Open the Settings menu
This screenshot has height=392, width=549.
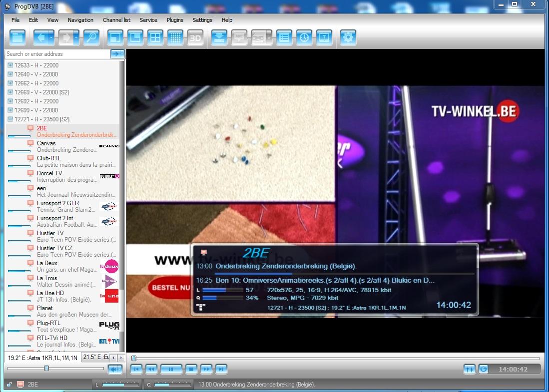tap(202, 20)
